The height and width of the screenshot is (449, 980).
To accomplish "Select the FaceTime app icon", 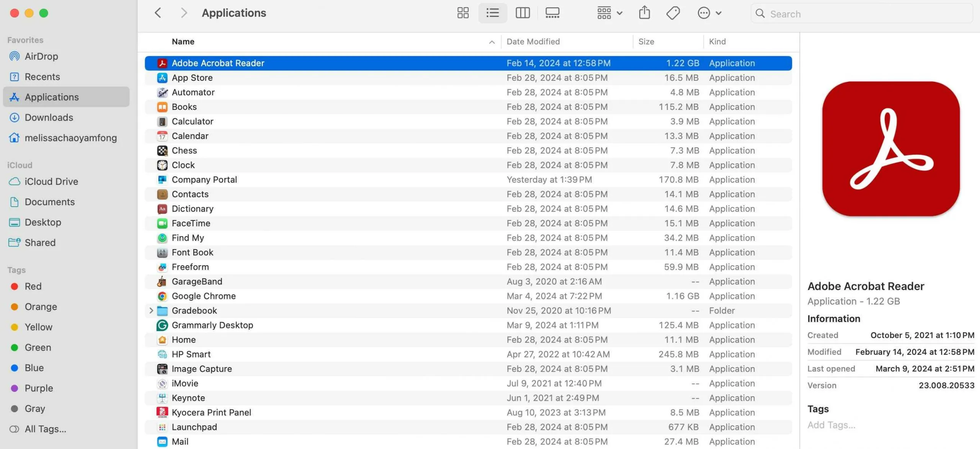I will 162,223.
